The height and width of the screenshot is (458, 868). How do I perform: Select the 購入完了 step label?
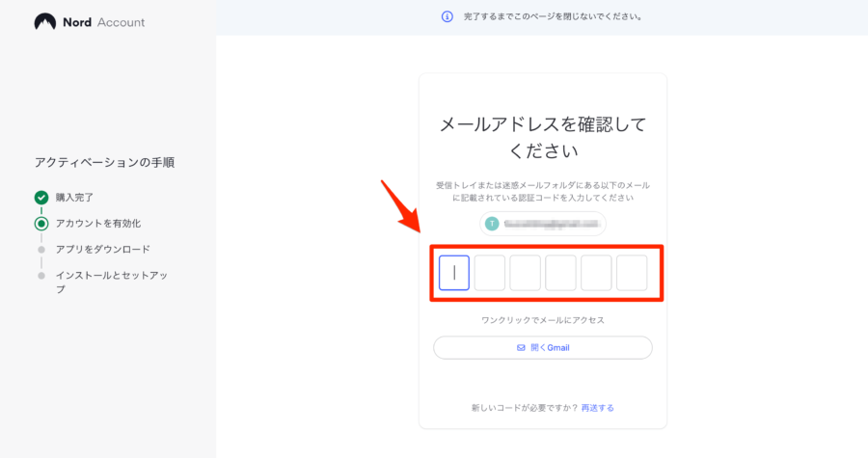(74, 198)
